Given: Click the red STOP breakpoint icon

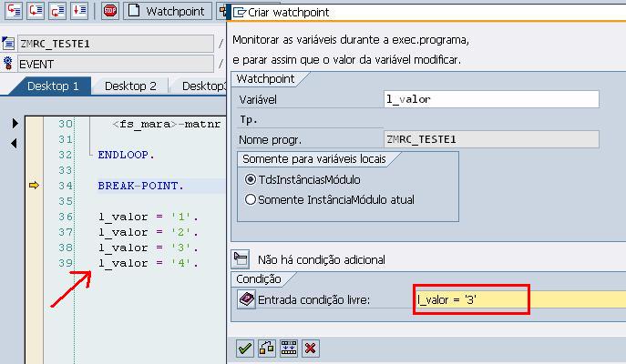Looking at the screenshot, I should (x=110, y=11).
